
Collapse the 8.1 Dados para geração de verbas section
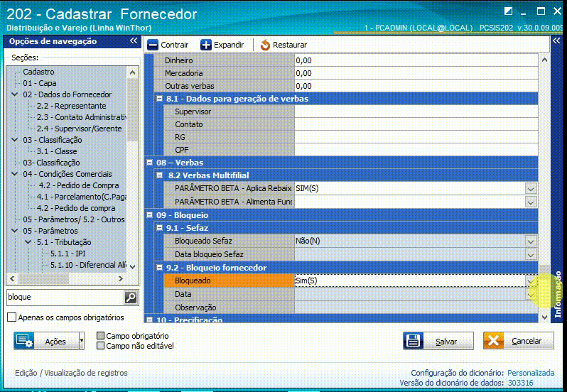[x=159, y=98]
